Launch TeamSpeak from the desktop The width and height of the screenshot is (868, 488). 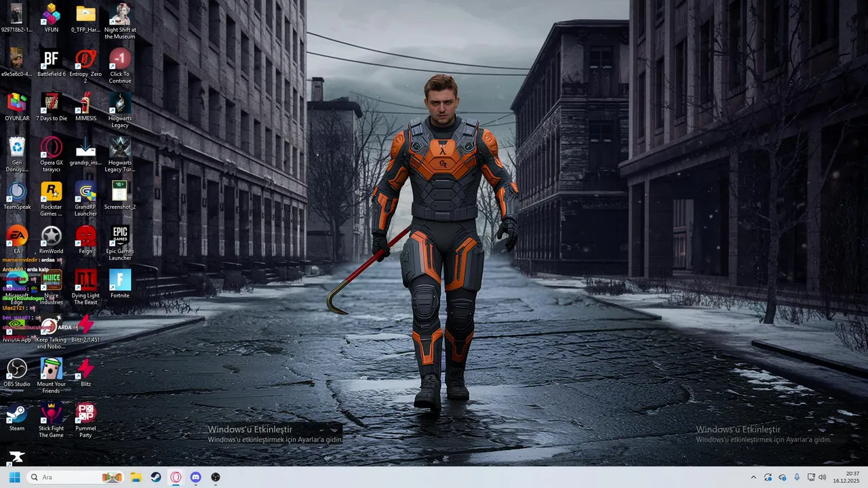(17, 195)
